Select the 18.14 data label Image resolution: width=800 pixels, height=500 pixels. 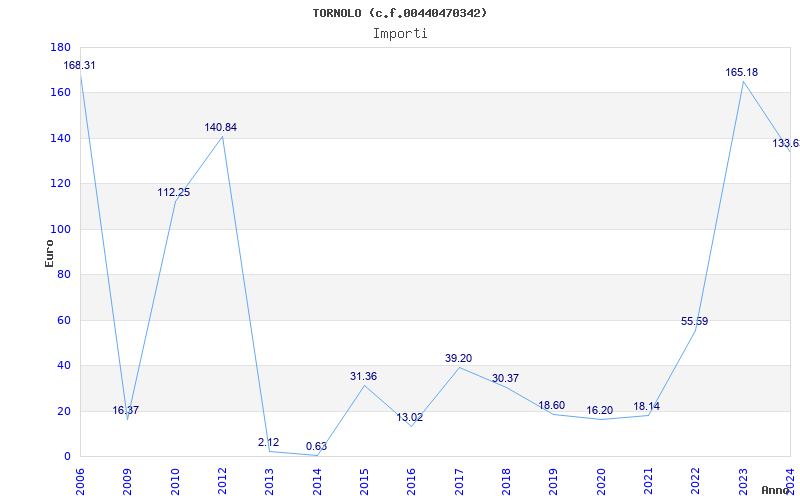pyautogui.click(x=646, y=407)
